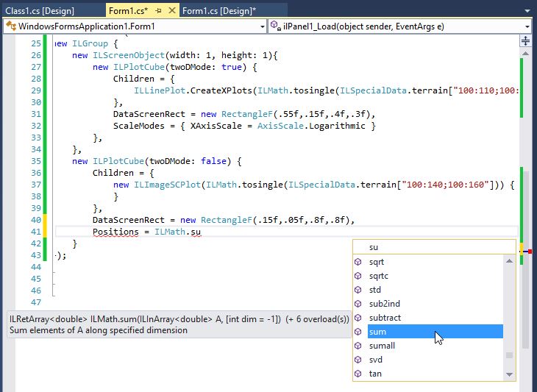Click ILImageSCPlot on line 37
Screen dimensions: 537x392
(167, 185)
